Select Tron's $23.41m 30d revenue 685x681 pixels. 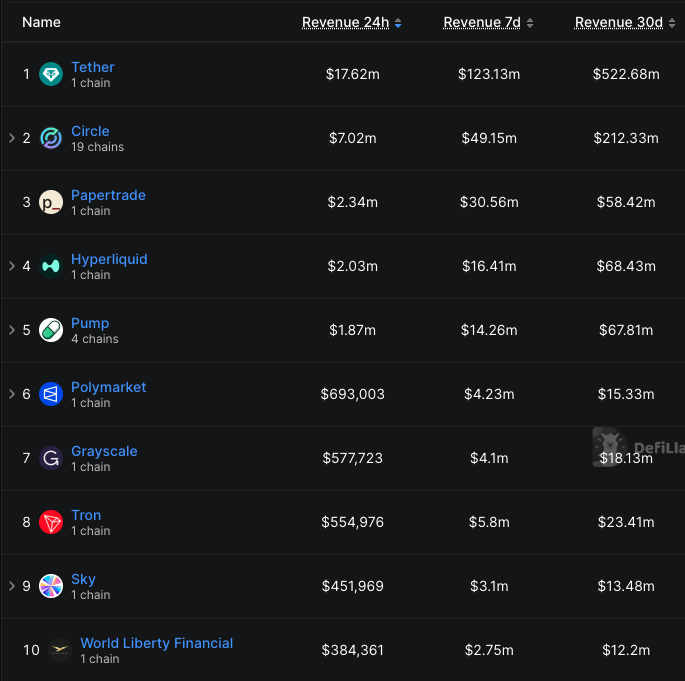626,522
